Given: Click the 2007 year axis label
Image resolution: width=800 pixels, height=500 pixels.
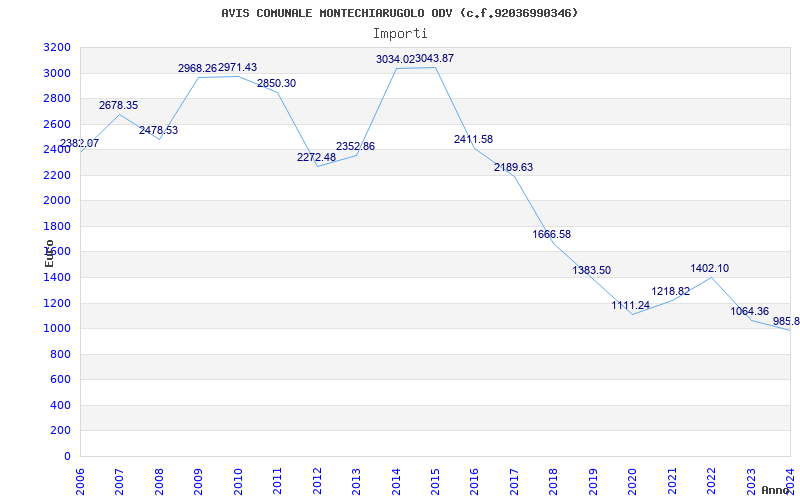Looking at the screenshot, I should tap(119, 482).
